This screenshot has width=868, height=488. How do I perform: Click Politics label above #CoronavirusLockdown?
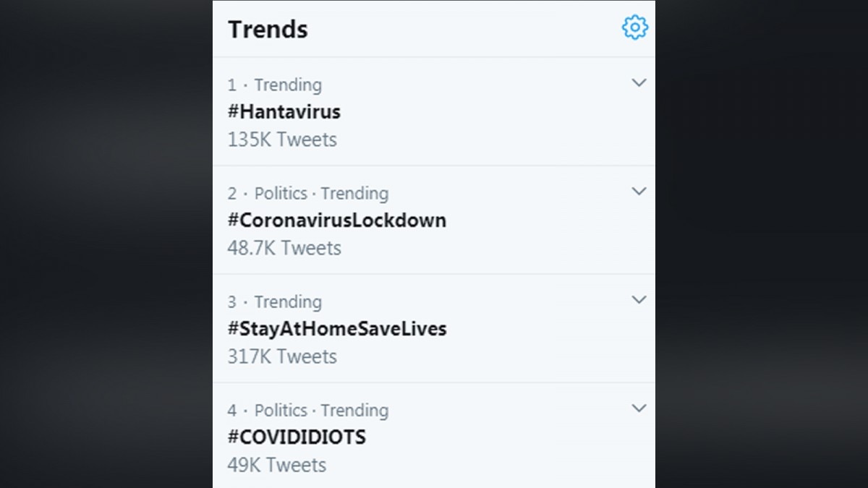pos(281,194)
